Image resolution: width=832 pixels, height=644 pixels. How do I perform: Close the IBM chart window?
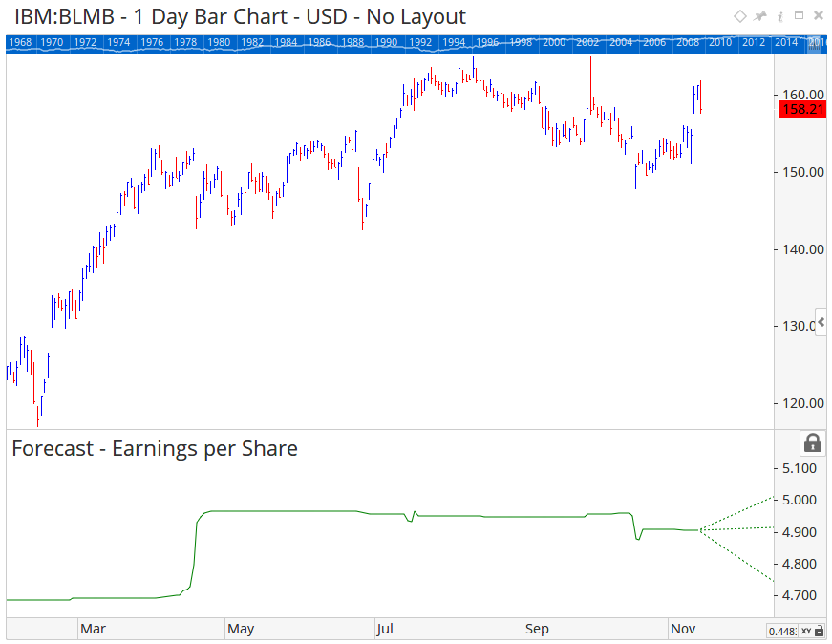(819, 16)
